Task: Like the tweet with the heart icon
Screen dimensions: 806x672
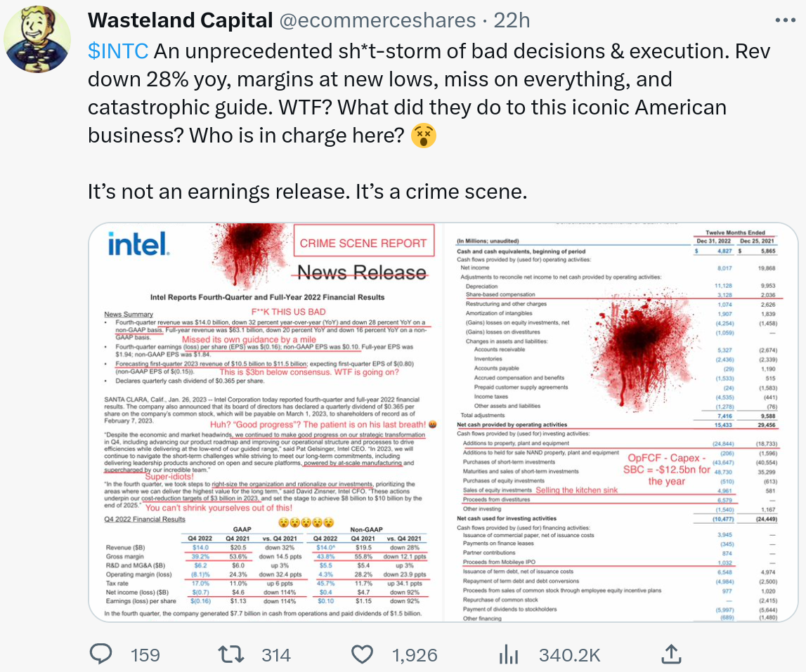Action: pyautogui.click(x=361, y=654)
